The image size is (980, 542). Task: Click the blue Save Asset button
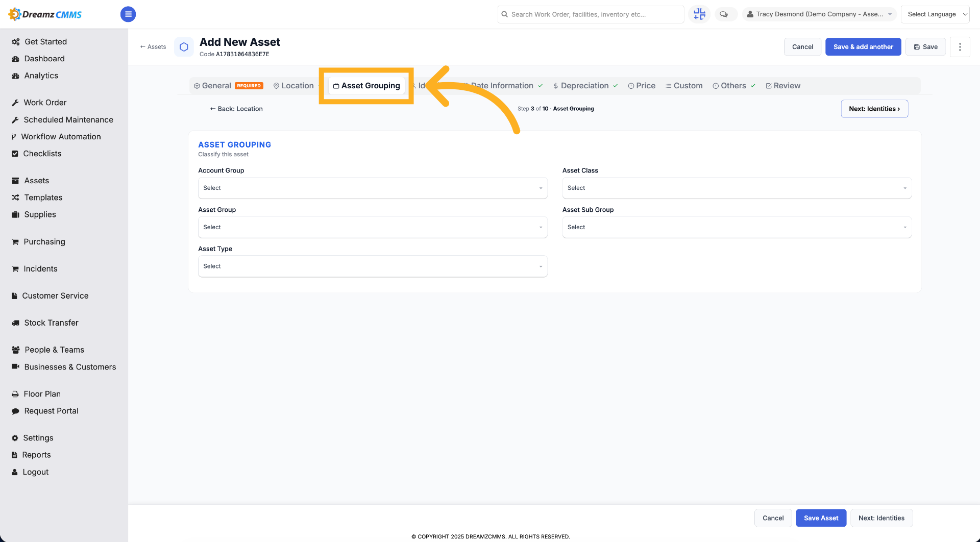coord(821,518)
